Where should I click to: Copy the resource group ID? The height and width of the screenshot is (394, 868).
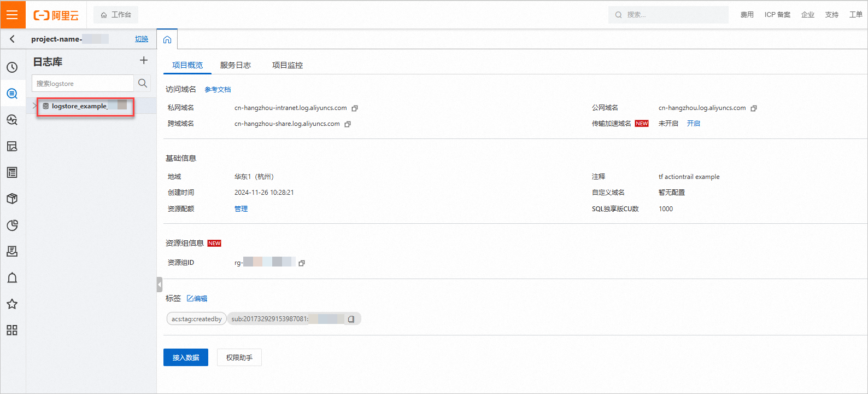(x=302, y=263)
